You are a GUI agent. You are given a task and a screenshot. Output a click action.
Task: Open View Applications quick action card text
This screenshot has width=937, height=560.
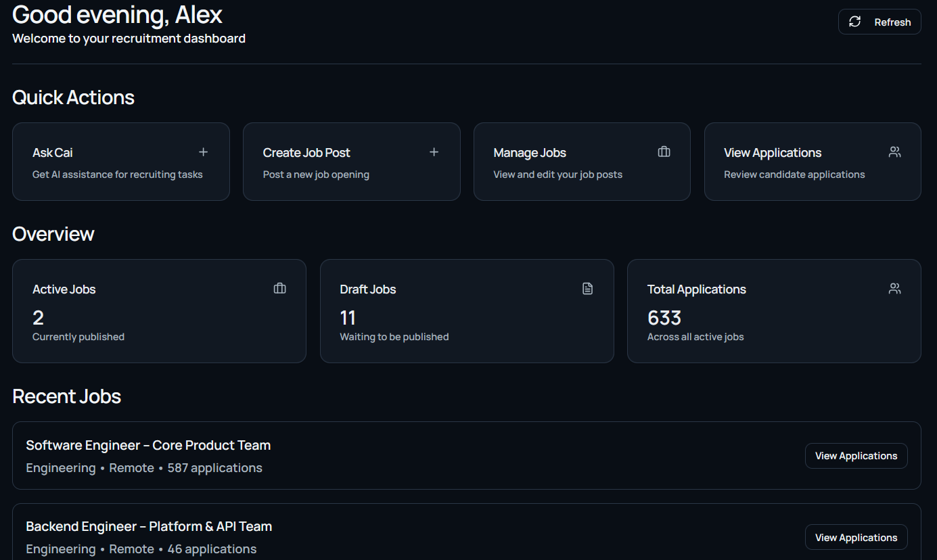coord(773,153)
